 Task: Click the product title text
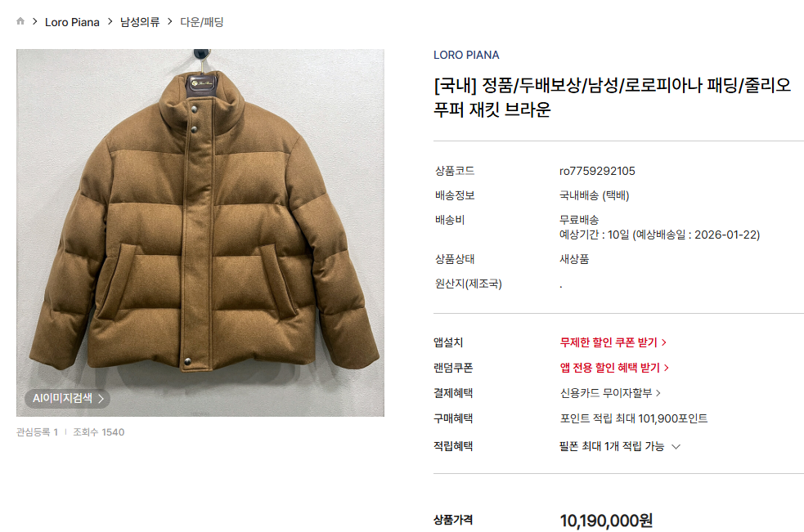pos(613,97)
